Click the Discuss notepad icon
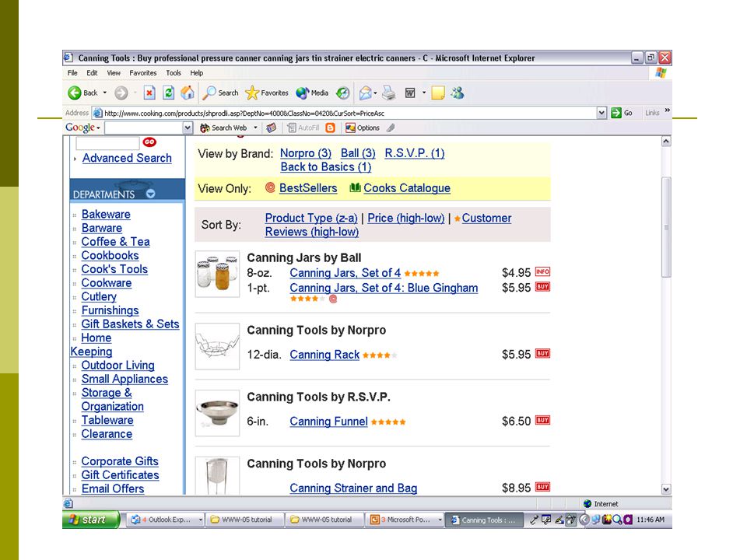This screenshot has width=747, height=560. click(438, 93)
